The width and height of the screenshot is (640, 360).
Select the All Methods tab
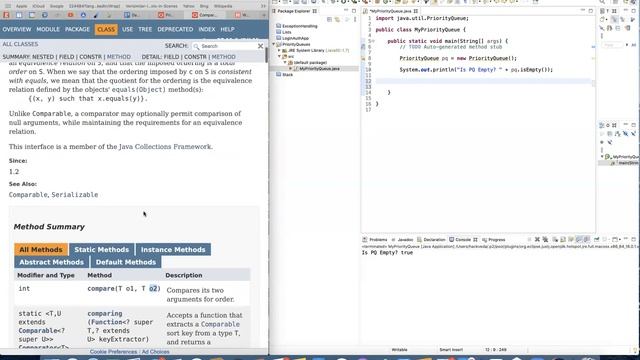41,249
